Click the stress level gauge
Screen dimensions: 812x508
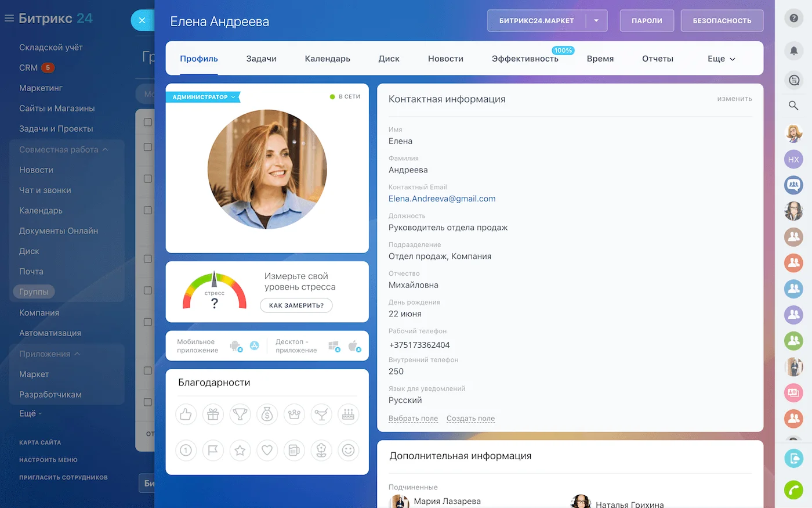[x=214, y=290]
